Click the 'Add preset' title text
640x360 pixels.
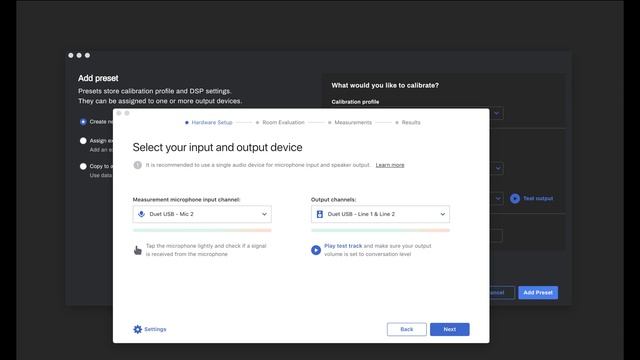click(98, 78)
